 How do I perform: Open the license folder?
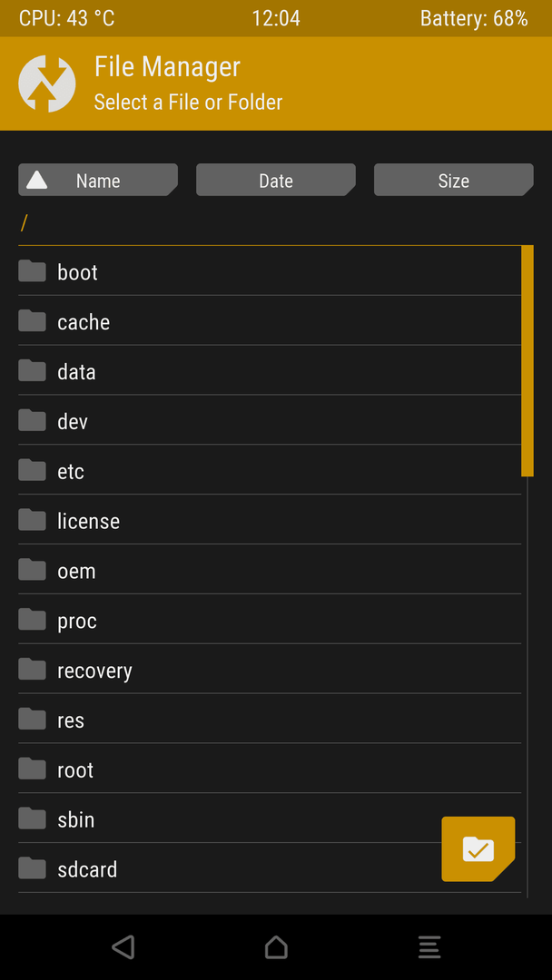click(88, 522)
